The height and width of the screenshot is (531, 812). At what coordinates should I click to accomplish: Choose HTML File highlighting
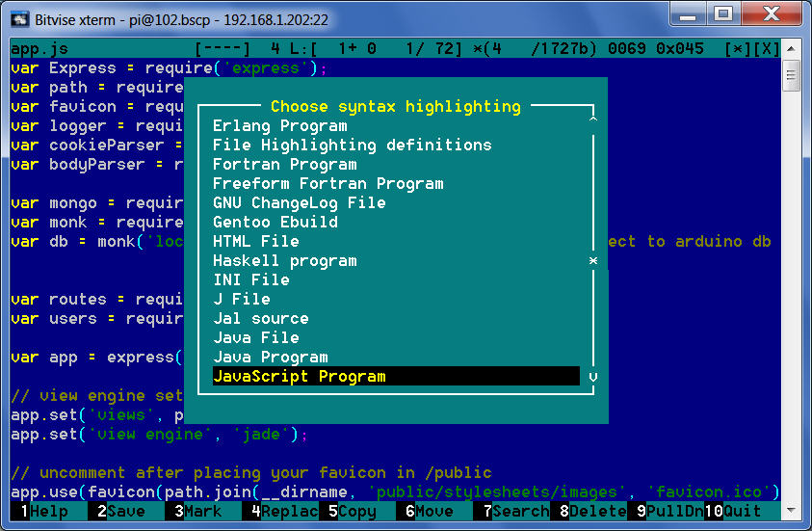tap(256, 242)
